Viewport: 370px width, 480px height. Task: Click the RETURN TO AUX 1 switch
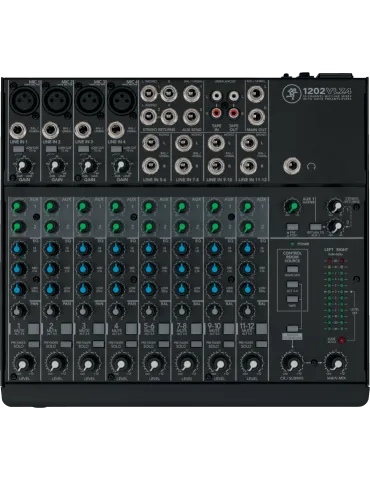(x=315, y=227)
